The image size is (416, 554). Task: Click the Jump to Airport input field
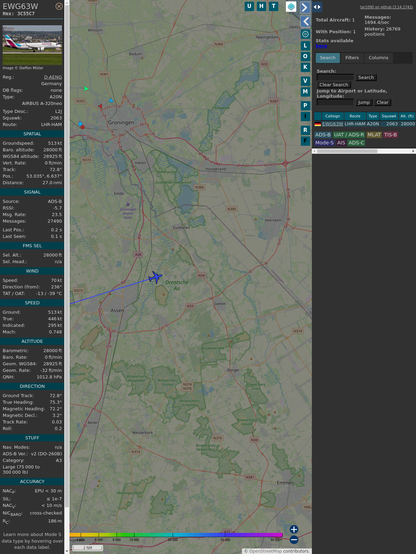pos(335,102)
